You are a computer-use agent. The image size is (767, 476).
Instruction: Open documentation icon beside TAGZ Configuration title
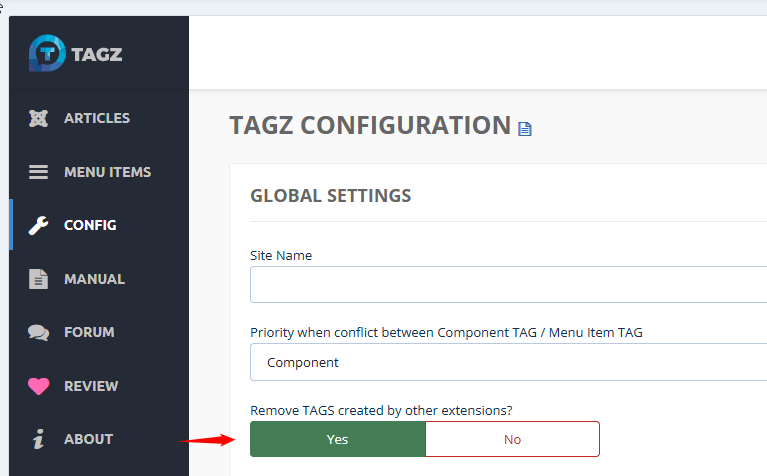(525, 128)
